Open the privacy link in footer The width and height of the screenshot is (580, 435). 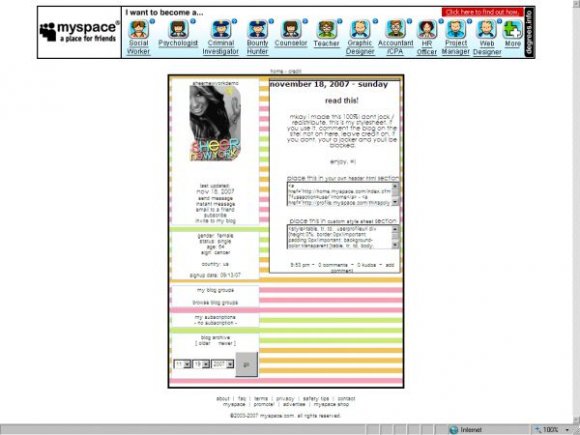285,399
